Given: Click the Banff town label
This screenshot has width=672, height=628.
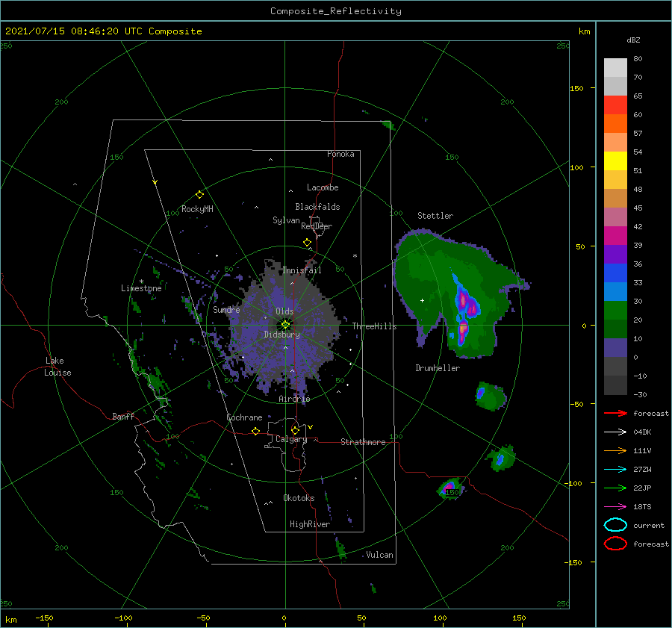Looking at the screenshot, I should click(123, 416).
